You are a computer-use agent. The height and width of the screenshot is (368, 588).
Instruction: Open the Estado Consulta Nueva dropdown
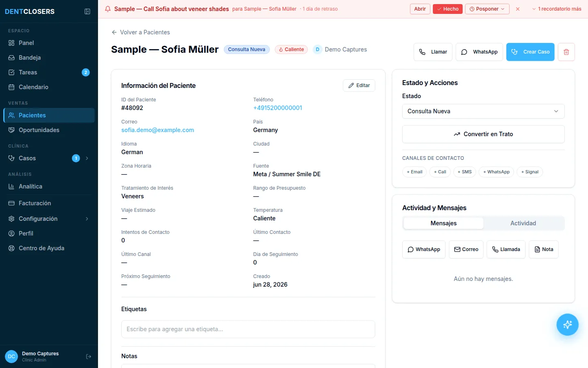coord(483,111)
